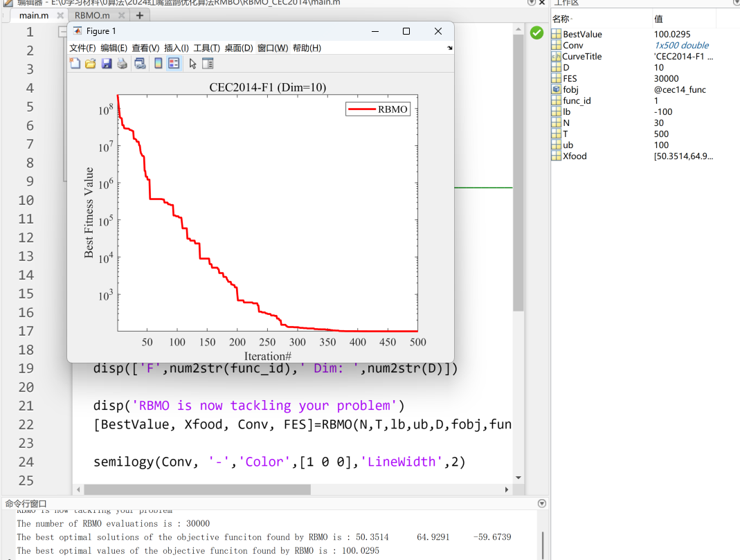
Task: Click the ub variable icon in workspace
Action: pyautogui.click(x=557, y=145)
